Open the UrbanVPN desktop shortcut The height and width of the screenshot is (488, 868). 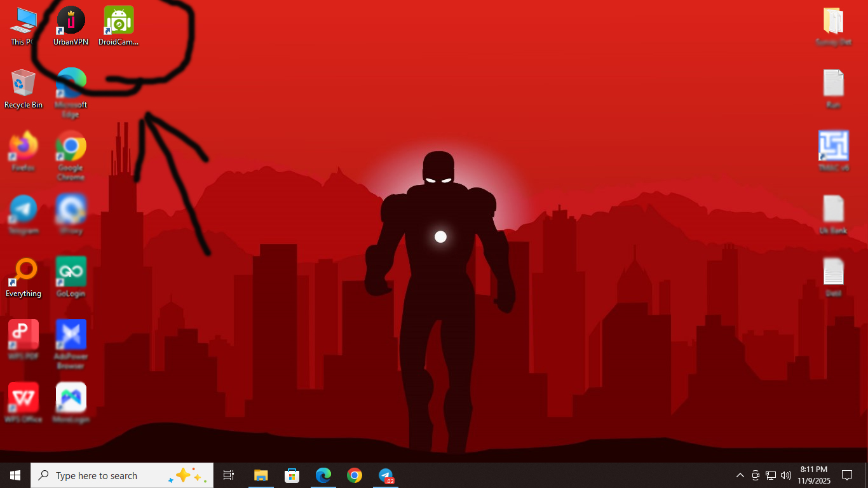[x=71, y=21]
